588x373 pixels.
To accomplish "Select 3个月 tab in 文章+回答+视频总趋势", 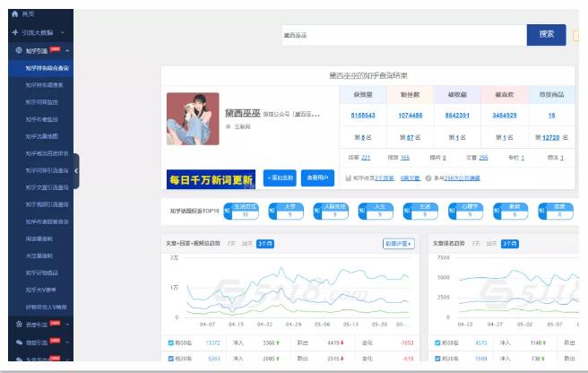I will point(265,244).
